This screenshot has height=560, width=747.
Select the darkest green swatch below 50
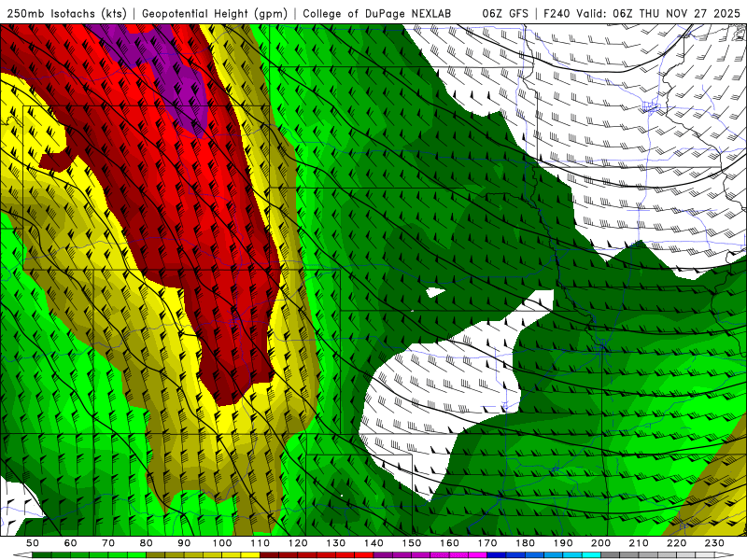tap(41, 555)
